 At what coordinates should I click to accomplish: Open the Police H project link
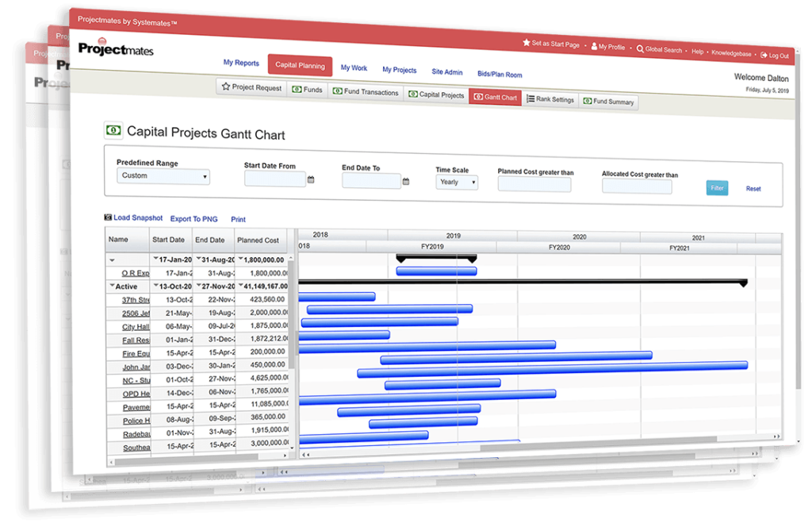pos(136,421)
